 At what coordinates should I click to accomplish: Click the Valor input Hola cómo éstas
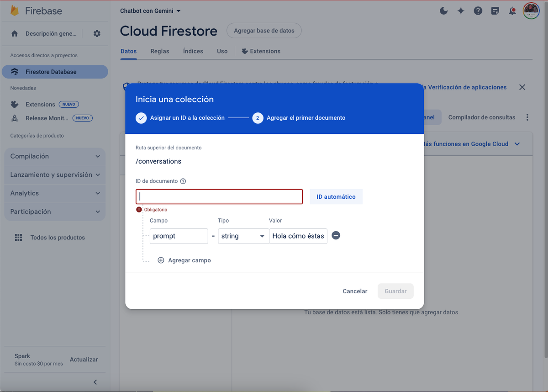[298, 236]
